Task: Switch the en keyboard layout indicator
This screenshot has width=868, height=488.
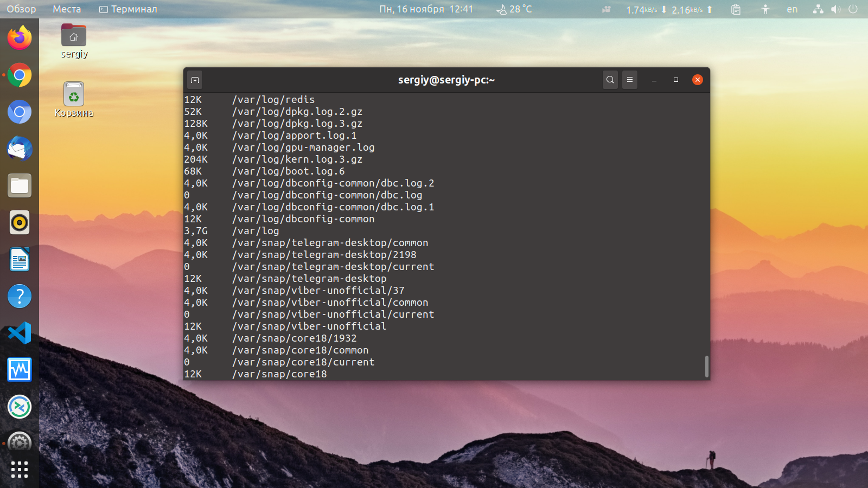Action: (x=792, y=9)
